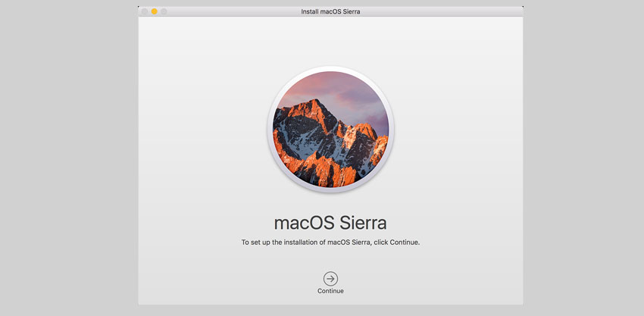Minimize the window with the yellow button

(x=154, y=11)
